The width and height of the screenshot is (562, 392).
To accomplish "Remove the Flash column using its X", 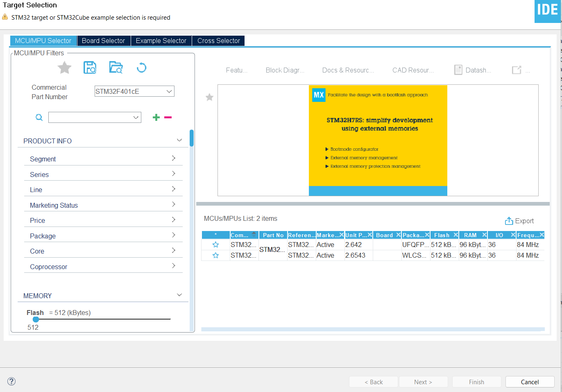I will tap(455, 235).
